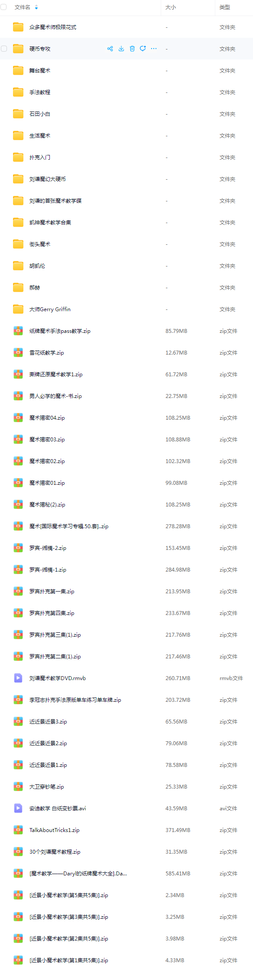Open the 刘谦魔幻大硬币 folder

coord(48,179)
